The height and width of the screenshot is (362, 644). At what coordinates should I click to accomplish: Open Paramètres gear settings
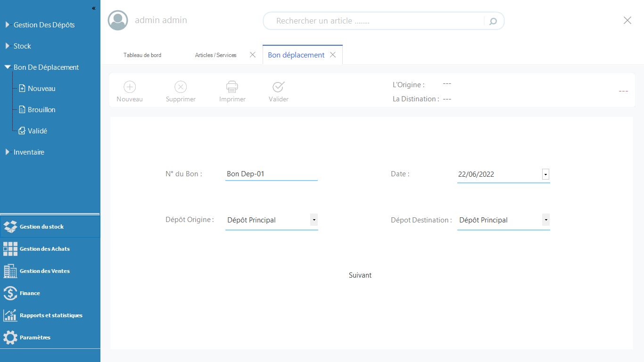pos(34,337)
